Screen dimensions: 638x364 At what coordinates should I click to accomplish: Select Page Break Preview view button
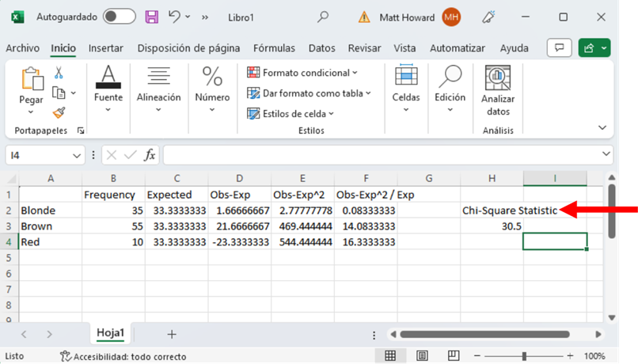coord(455,356)
